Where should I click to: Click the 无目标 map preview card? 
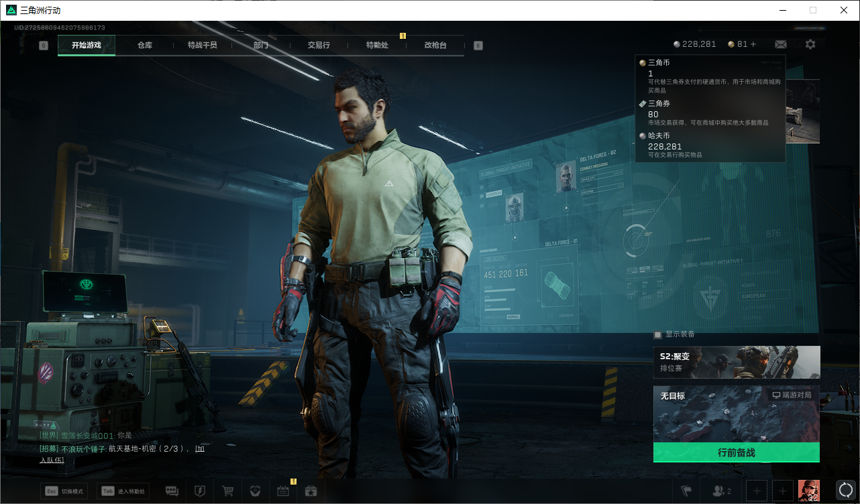point(737,414)
